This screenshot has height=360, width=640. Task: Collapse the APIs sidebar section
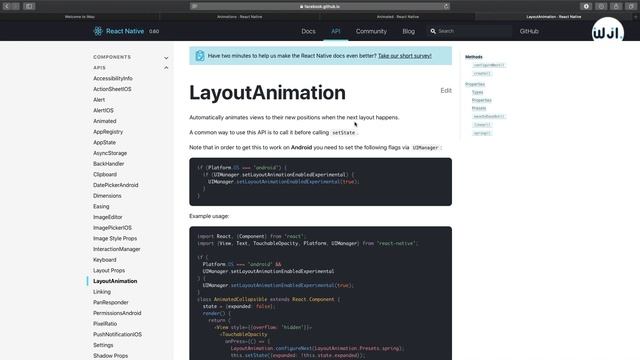pos(166,68)
